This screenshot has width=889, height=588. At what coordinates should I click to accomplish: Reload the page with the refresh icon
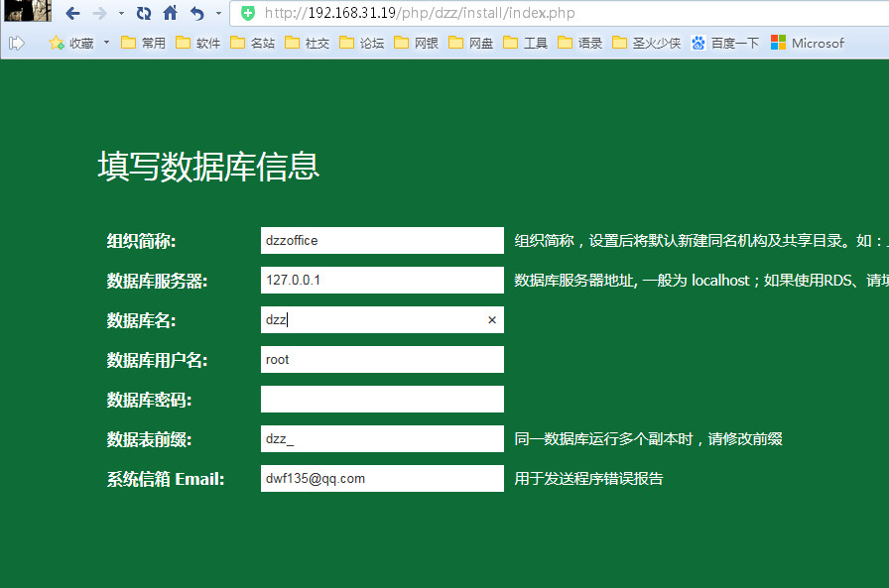(144, 14)
